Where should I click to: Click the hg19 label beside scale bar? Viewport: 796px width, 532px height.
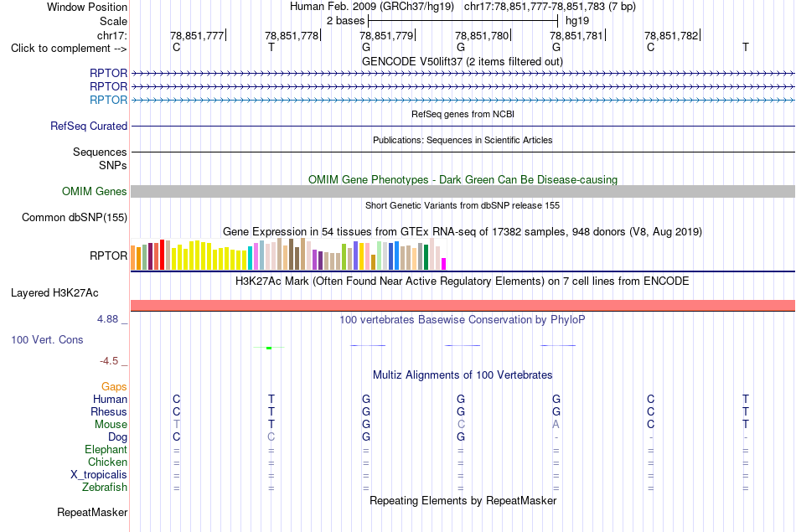tap(577, 21)
